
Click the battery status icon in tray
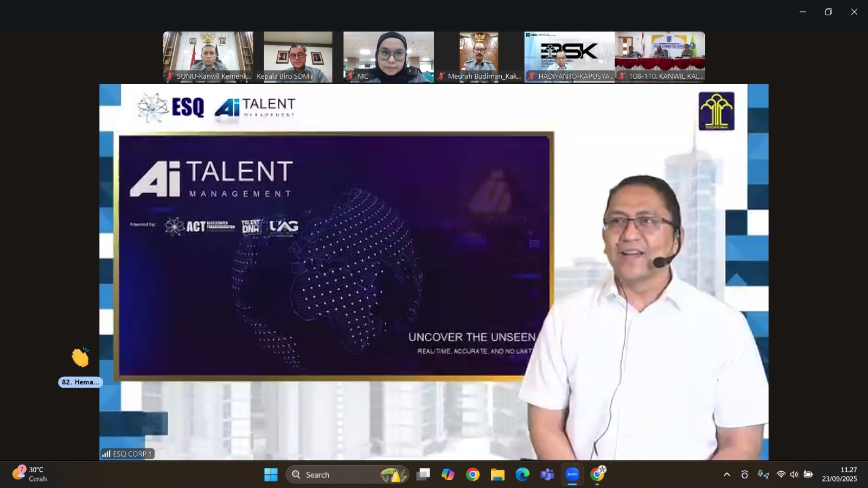(x=808, y=475)
